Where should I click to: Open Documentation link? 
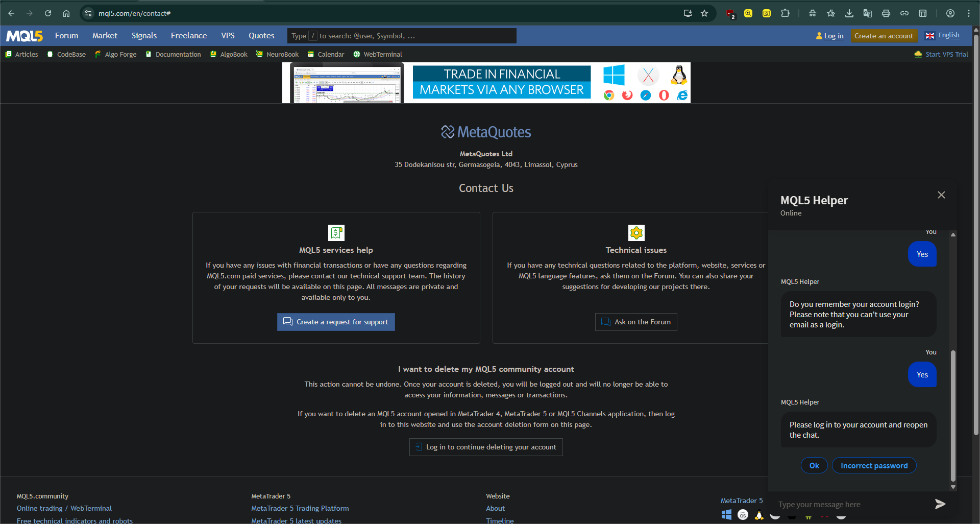pyautogui.click(x=173, y=54)
